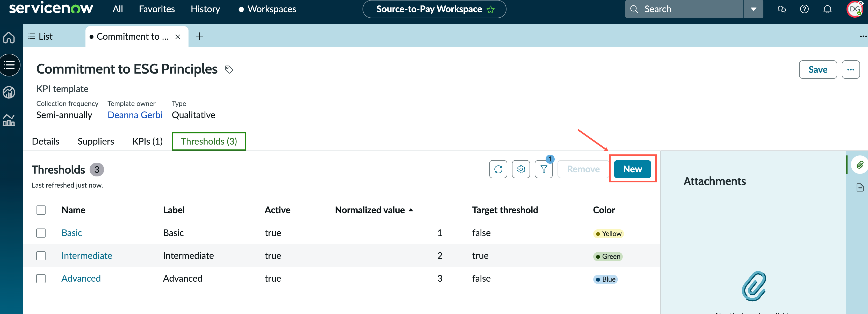Image resolution: width=868 pixels, height=314 pixels.
Task: Click the tag icon beside record title
Action: click(x=229, y=69)
